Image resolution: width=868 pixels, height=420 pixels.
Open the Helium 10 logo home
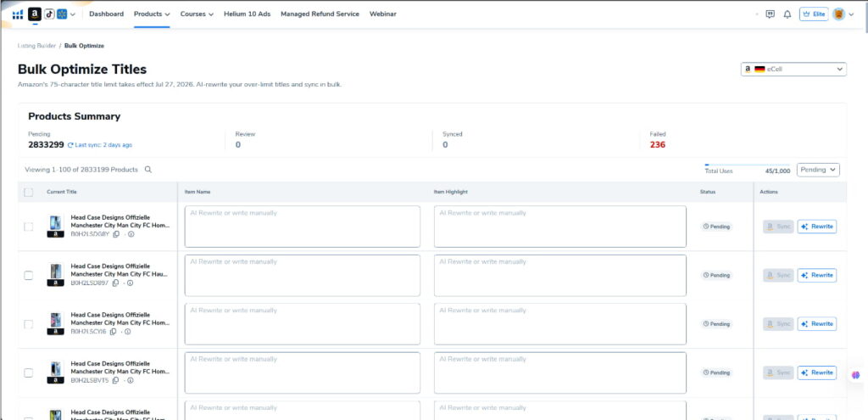(x=18, y=14)
